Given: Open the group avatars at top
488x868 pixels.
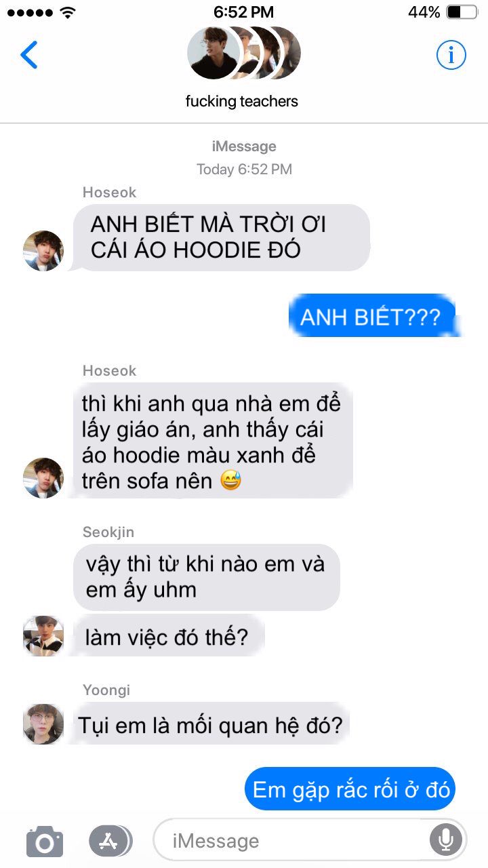Looking at the screenshot, I should 243,54.
